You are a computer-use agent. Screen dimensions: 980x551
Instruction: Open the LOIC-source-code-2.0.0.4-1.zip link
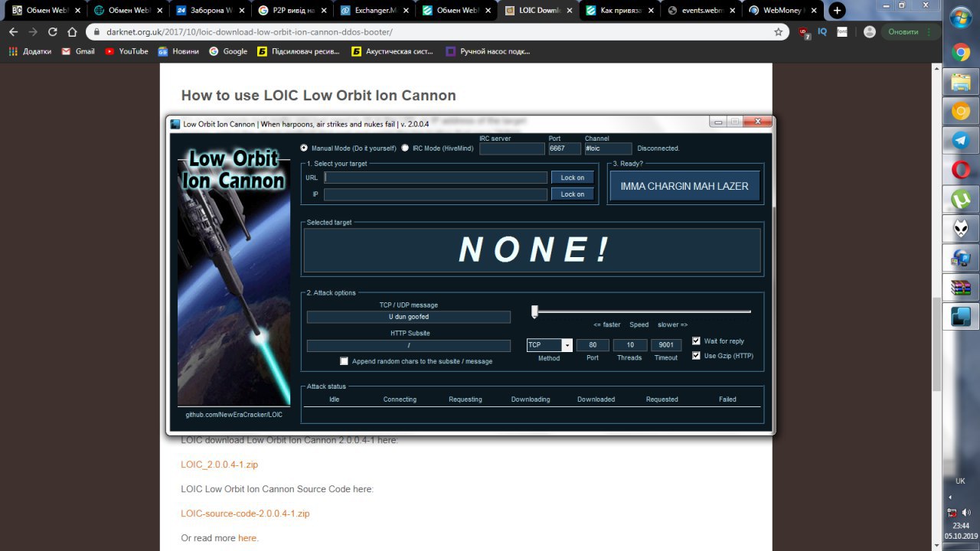click(x=245, y=514)
